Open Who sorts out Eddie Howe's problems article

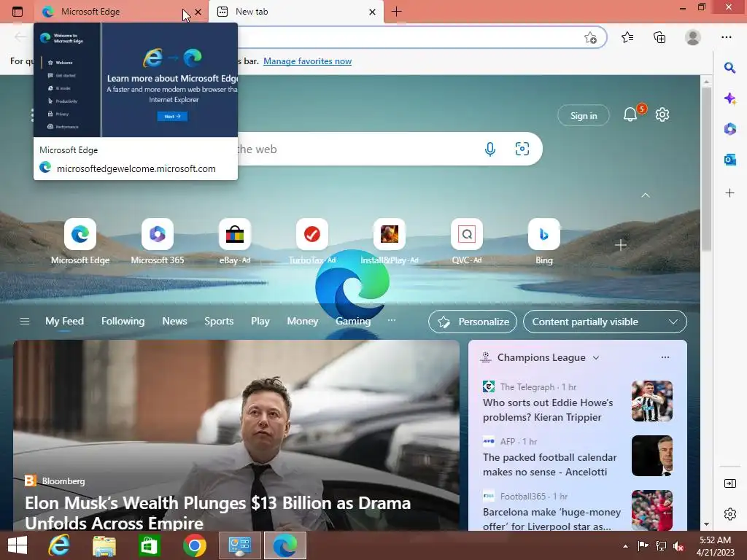click(x=548, y=410)
